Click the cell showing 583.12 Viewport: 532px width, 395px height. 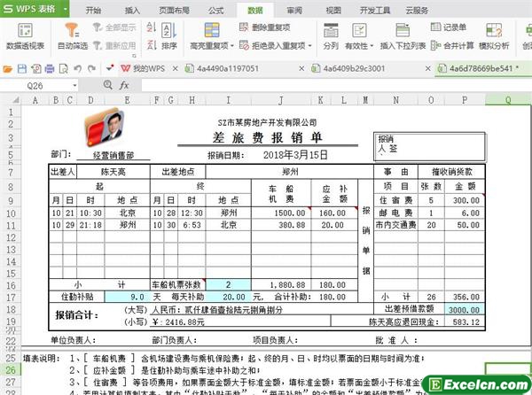point(464,321)
